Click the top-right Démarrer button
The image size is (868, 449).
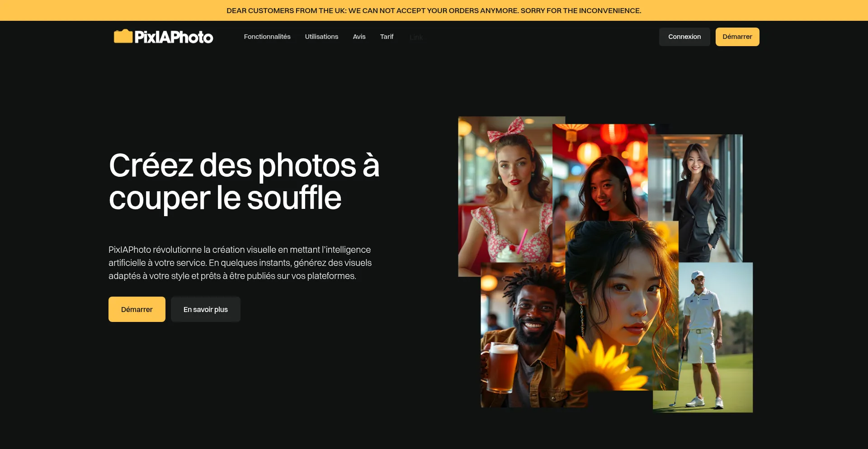click(737, 37)
